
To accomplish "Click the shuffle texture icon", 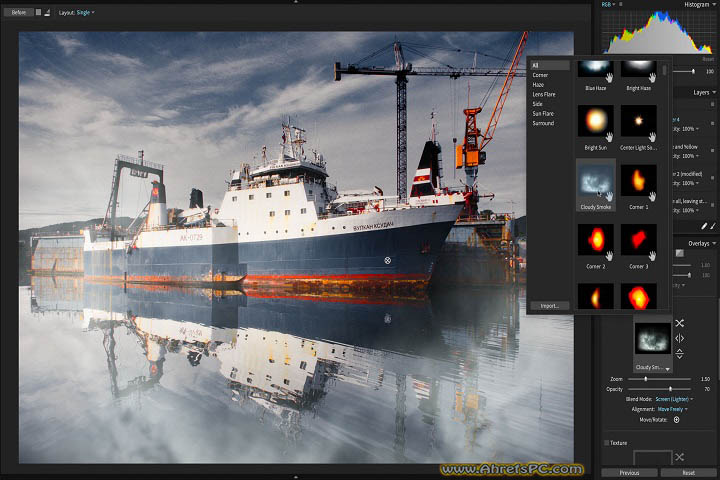I will pyautogui.click(x=680, y=457).
